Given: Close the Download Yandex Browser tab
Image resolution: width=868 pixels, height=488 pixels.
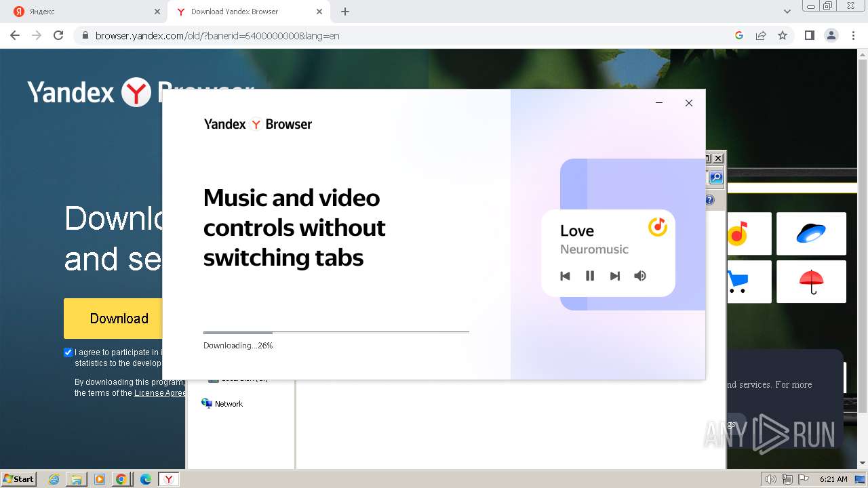Looking at the screenshot, I should pyautogui.click(x=319, y=12).
